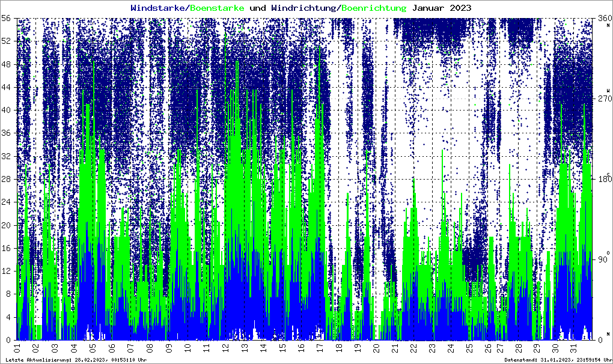Click the 32 label on left axis

pos(7,156)
